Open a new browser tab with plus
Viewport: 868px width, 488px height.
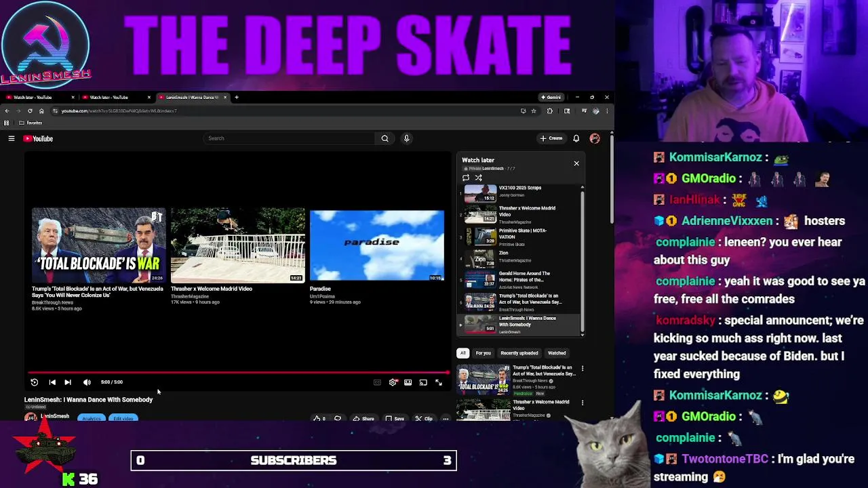tap(236, 98)
